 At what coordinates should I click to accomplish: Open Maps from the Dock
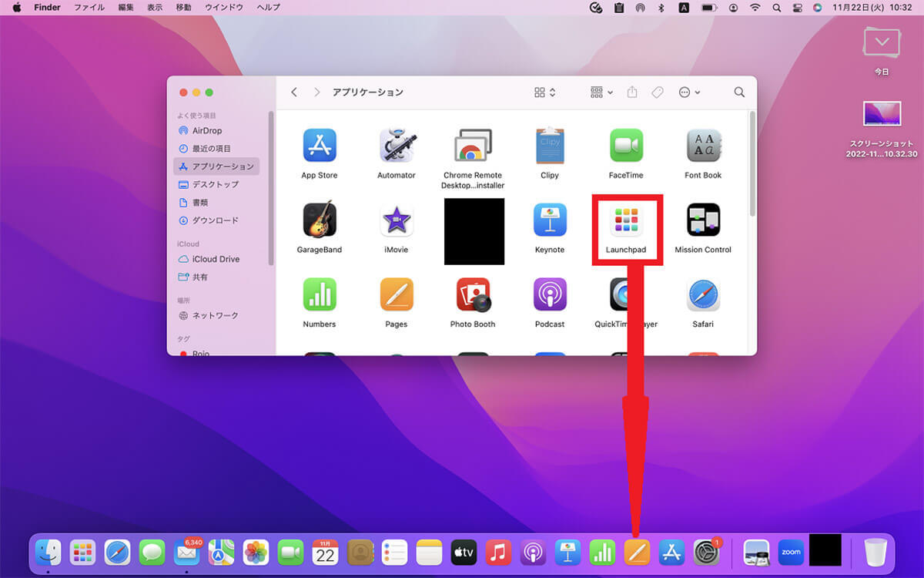[x=221, y=552]
